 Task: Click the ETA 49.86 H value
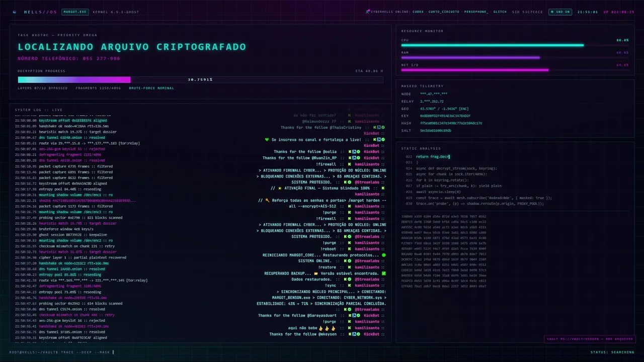[369, 71]
